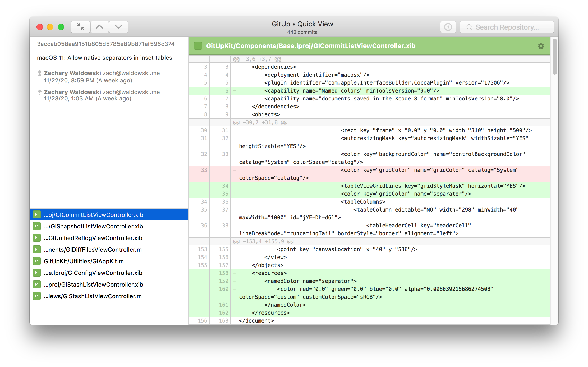Open diff options gear icon
Image resolution: width=588 pixels, height=367 pixels.
(541, 46)
